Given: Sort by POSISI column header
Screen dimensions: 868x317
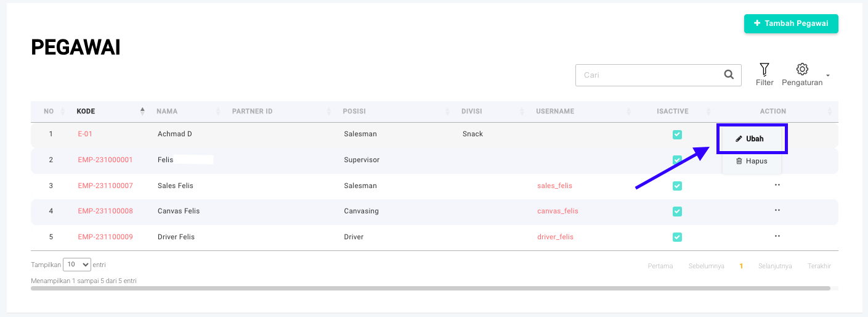Looking at the screenshot, I should (x=354, y=112).
